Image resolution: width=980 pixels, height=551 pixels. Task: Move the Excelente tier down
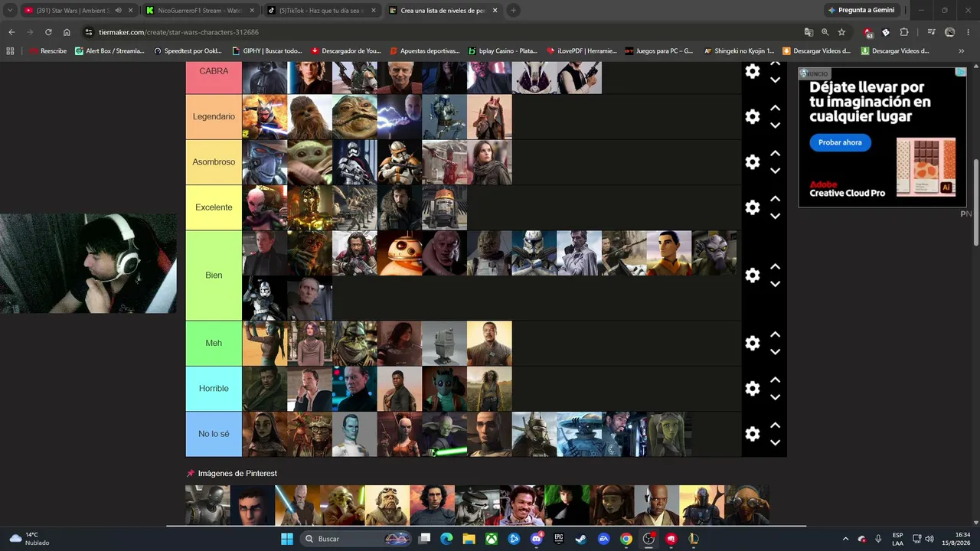click(775, 216)
